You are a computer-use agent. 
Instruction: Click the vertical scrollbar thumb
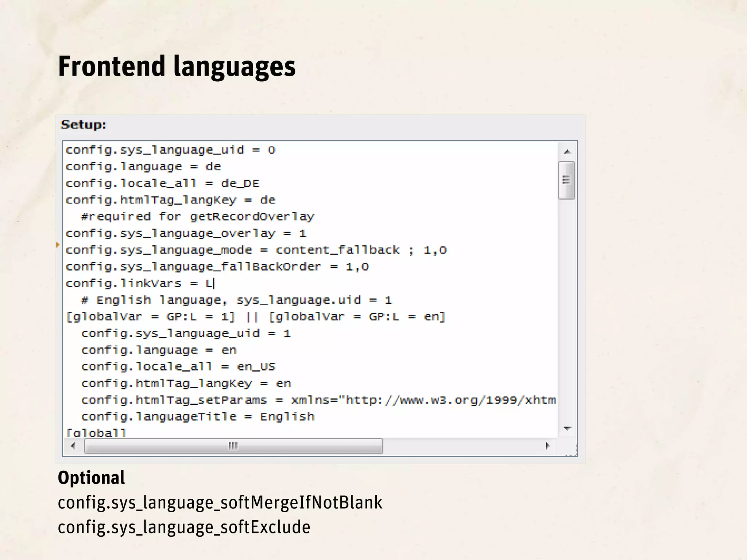point(566,180)
